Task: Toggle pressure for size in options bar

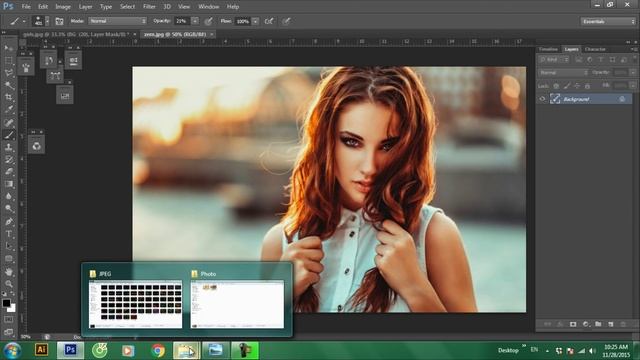Action: [286, 21]
